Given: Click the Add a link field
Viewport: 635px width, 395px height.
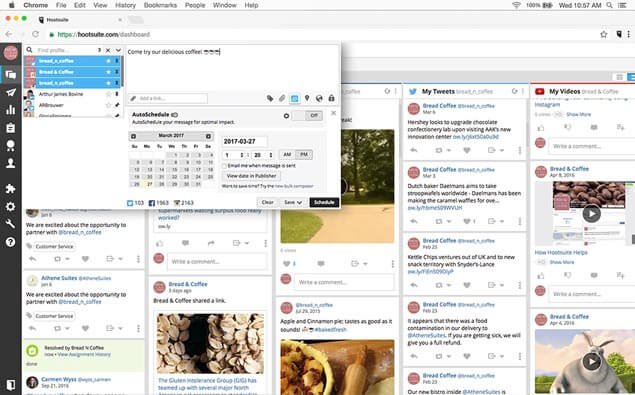Looking at the screenshot, I should coord(168,98).
